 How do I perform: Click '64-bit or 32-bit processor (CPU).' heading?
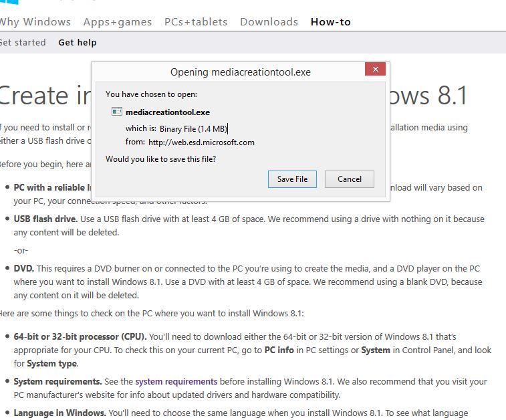click(80, 336)
